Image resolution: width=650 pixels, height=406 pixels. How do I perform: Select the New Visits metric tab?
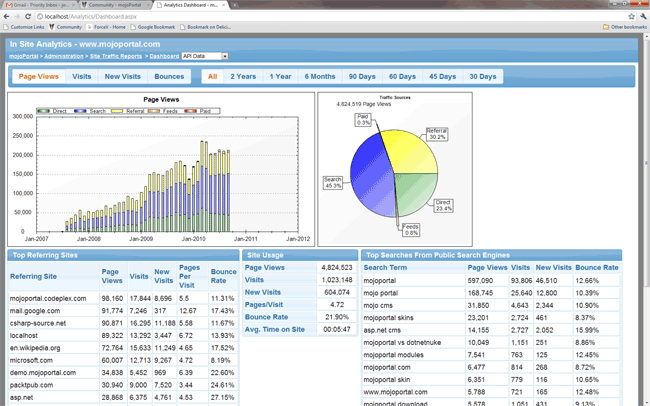(x=122, y=76)
